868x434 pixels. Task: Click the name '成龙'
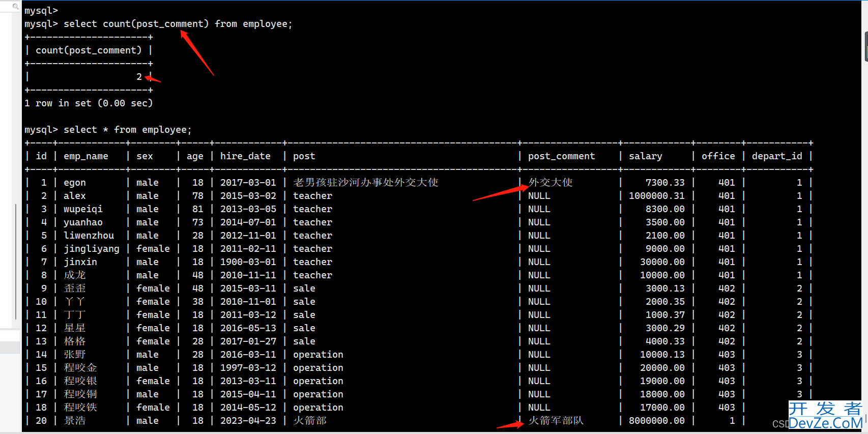click(75, 275)
